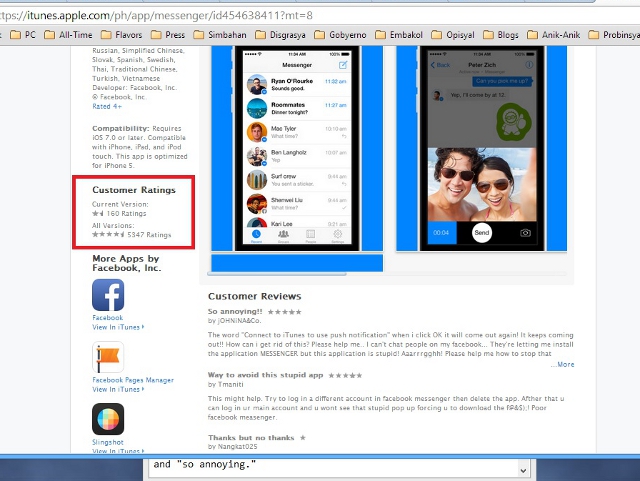Click the info icon beside Peter Zich

click(529, 65)
